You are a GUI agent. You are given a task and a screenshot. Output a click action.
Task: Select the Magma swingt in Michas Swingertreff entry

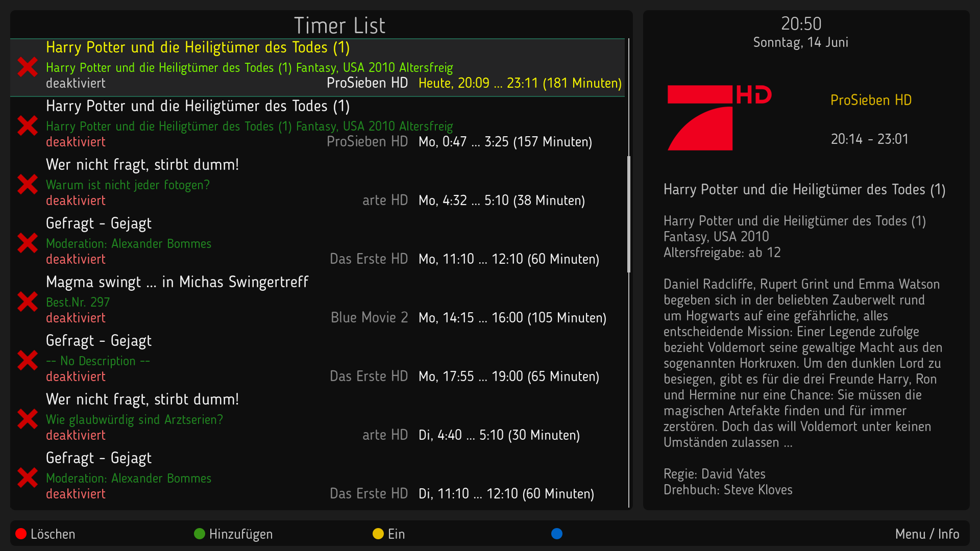coord(177,282)
